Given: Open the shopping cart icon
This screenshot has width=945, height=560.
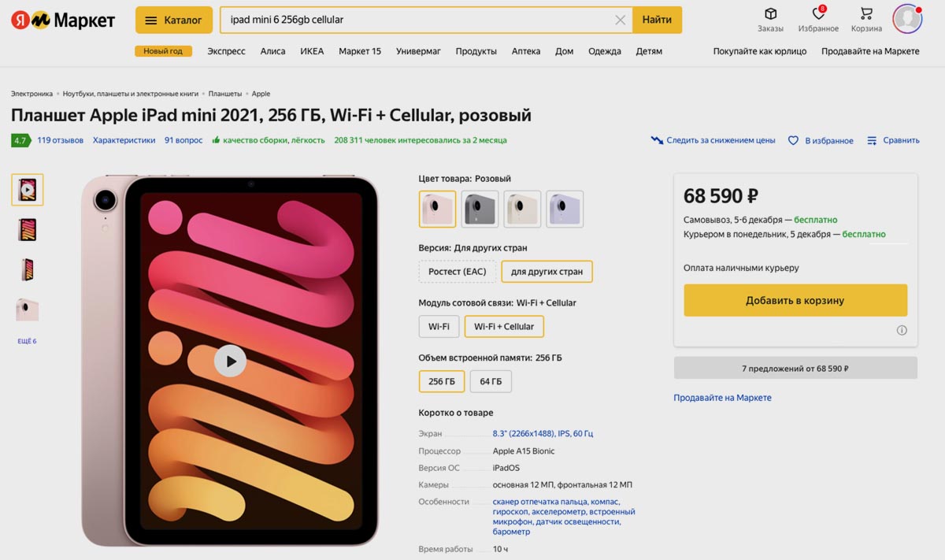Looking at the screenshot, I should pyautogui.click(x=866, y=14).
